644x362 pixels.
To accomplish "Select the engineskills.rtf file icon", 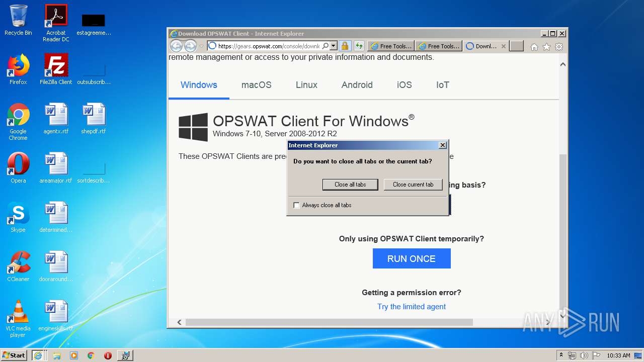I will tap(56, 316).
